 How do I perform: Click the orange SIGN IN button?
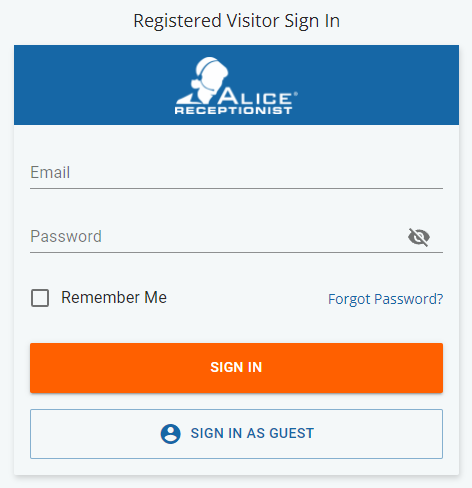(236, 368)
